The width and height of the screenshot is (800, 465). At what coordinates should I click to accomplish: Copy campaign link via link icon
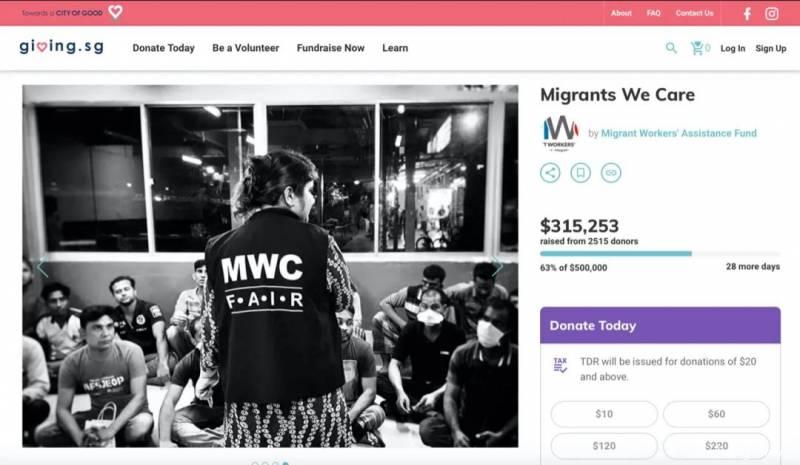(611, 173)
